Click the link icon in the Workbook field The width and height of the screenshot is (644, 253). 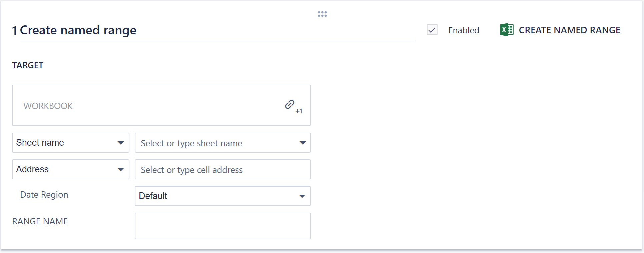(x=289, y=104)
